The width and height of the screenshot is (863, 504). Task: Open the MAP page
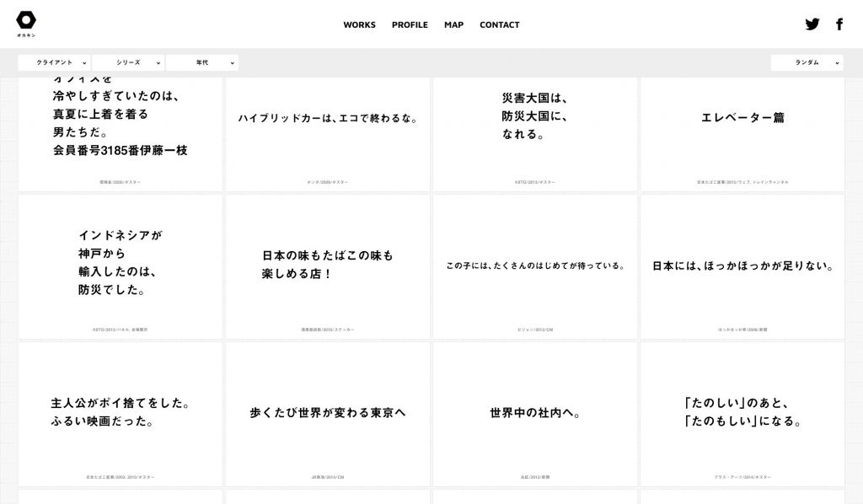pyautogui.click(x=453, y=25)
